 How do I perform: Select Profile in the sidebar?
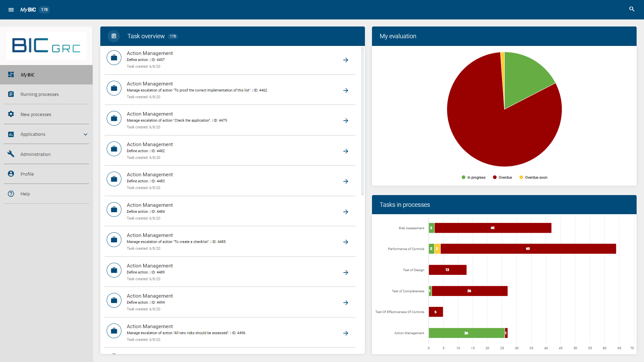pyautogui.click(x=27, y=174)
